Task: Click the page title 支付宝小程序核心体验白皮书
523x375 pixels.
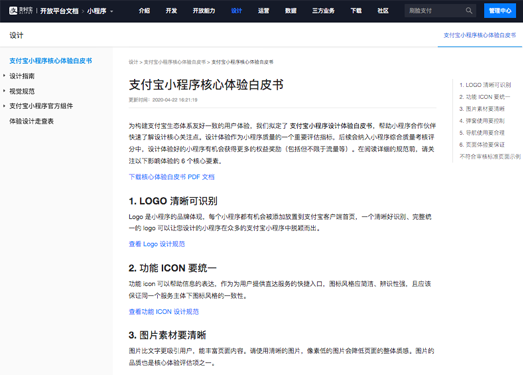Action: 206,85
